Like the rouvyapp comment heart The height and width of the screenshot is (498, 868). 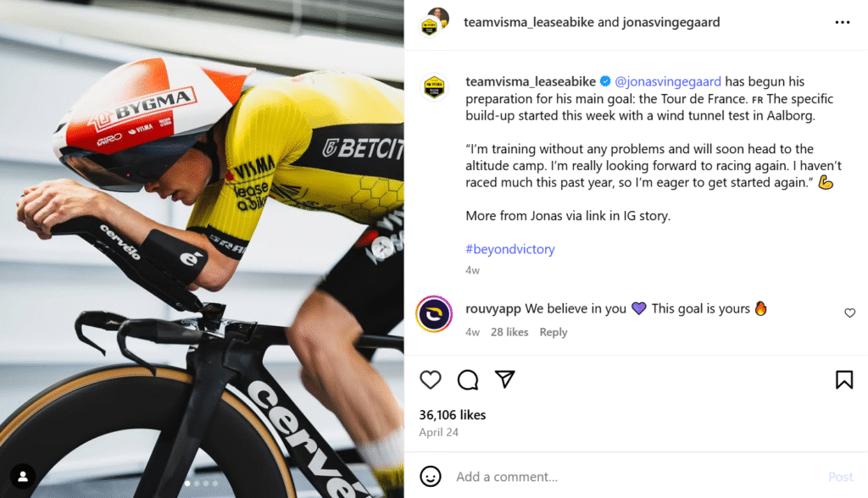click(850, 313)
